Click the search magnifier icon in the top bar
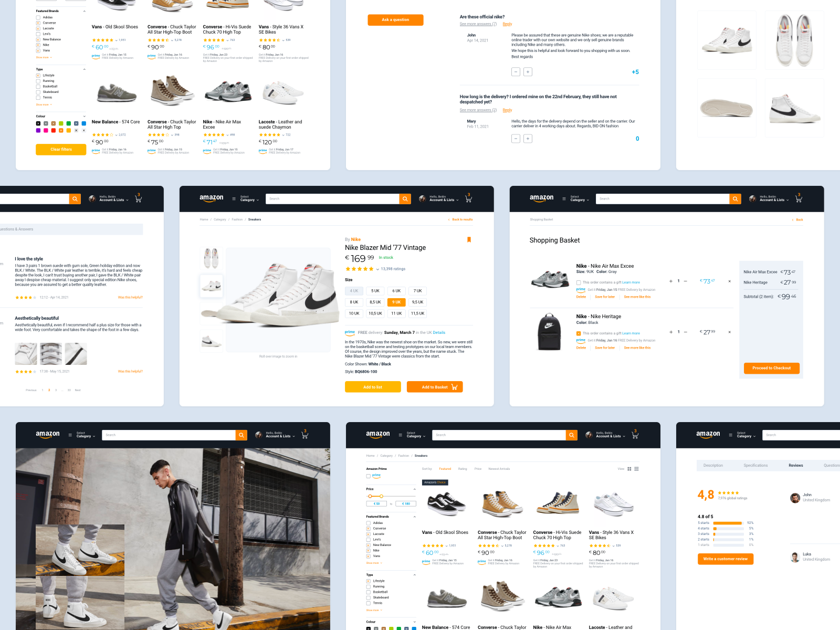The height and width of the screenshot is (630, 840). (405, 198)
